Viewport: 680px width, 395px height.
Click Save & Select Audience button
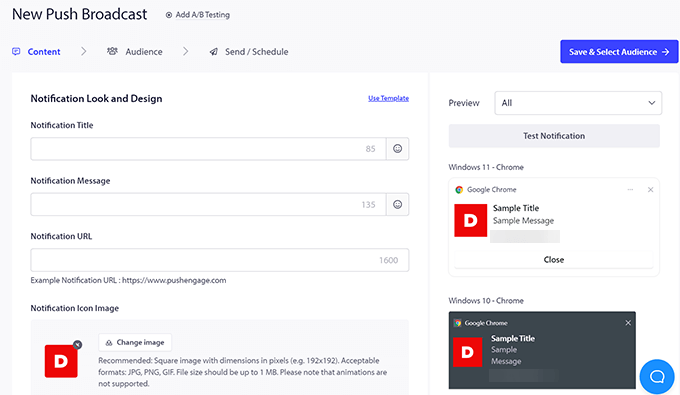(619, 52)
